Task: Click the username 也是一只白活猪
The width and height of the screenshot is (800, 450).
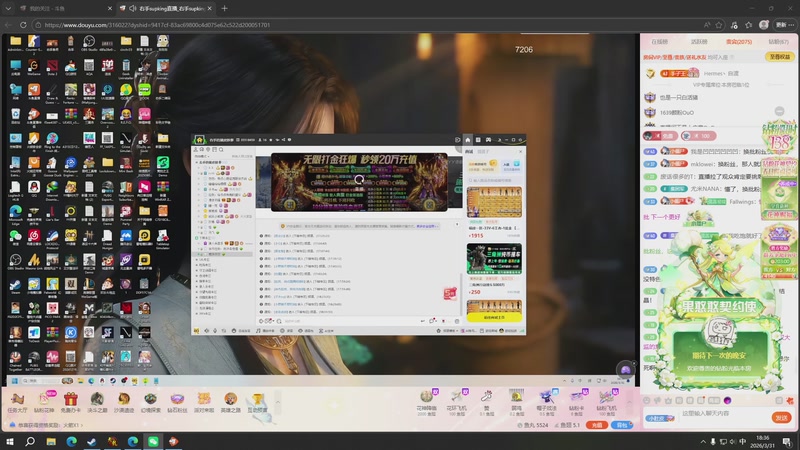Action: click(x=679, y=97)
